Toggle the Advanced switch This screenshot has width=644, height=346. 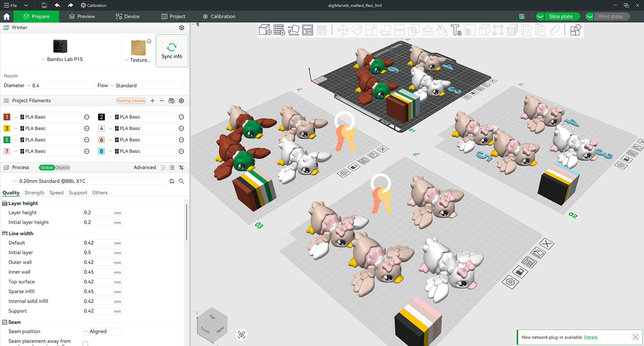pos(161,167)
